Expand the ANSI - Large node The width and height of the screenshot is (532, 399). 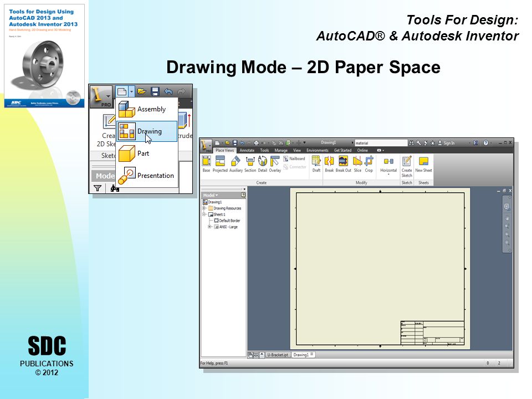coord(209,227)
